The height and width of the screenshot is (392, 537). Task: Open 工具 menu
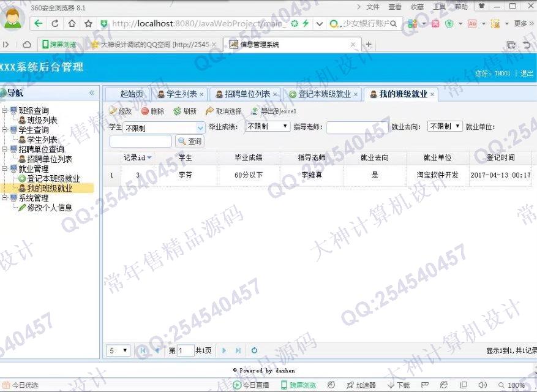[x=439, y=7]
